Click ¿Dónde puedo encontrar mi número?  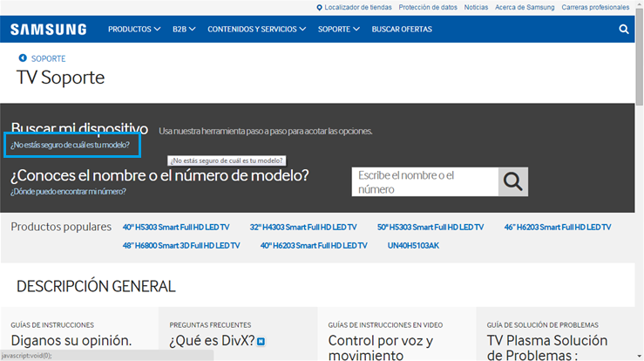(x=68, y=191)
